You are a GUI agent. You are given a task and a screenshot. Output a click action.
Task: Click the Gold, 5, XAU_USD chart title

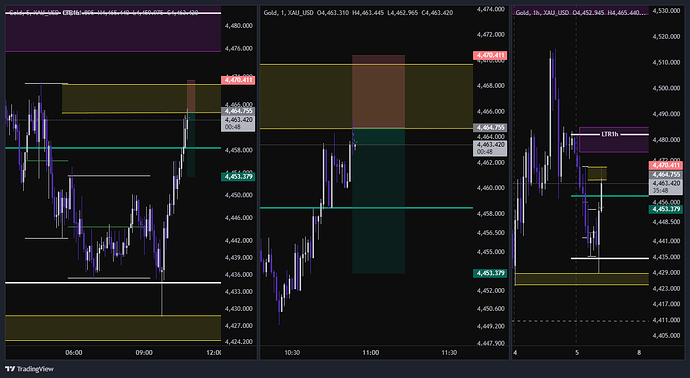(33, 13)
